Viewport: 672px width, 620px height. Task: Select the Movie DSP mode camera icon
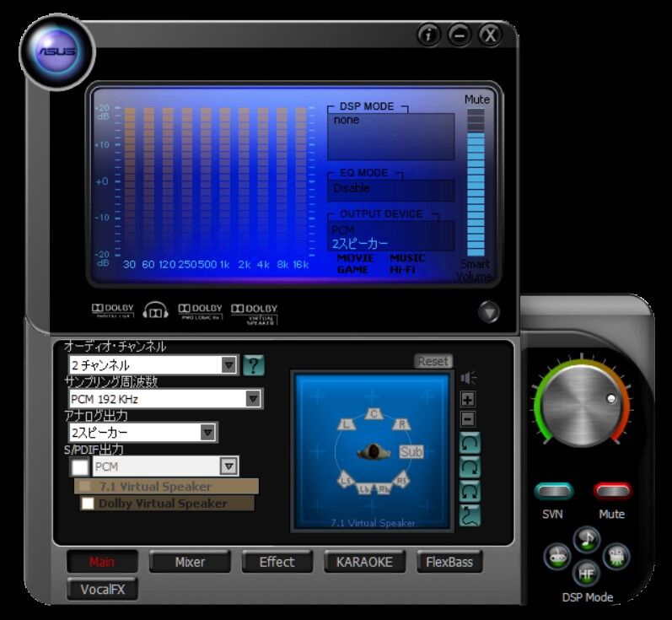click(616, 557)
